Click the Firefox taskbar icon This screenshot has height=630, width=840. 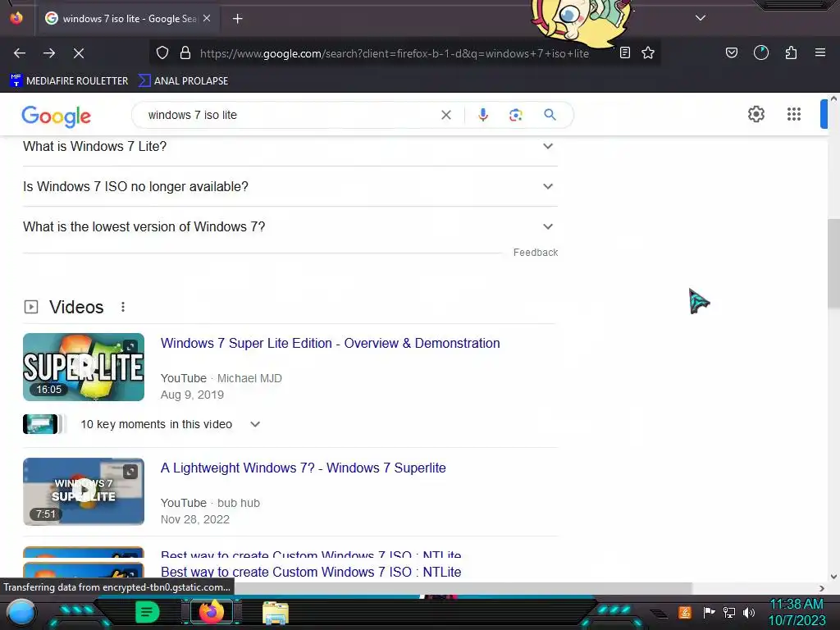point(212,612)
